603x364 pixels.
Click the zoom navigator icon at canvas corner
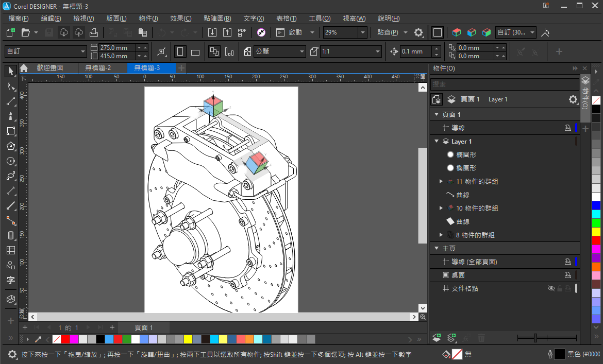click(x=423, y=317)
